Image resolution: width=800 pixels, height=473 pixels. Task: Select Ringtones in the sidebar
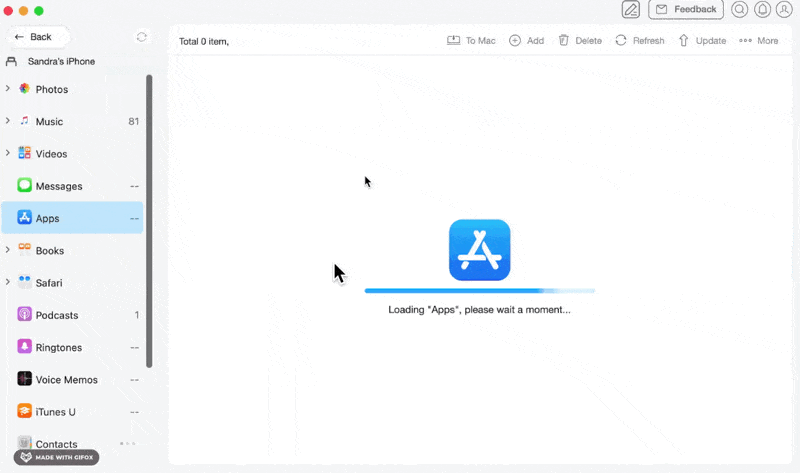pos(72,347)
